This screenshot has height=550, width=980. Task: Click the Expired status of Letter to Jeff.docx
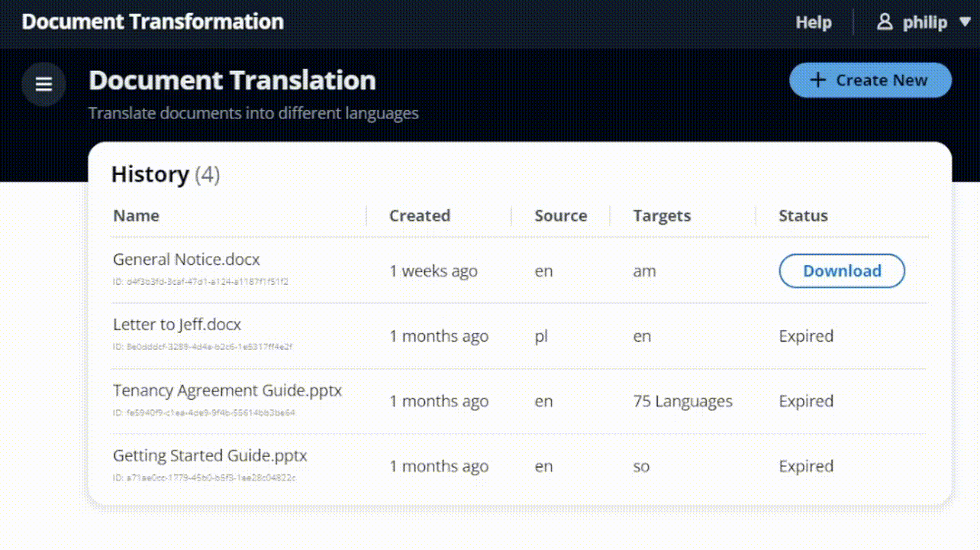[x=806, y=335]
